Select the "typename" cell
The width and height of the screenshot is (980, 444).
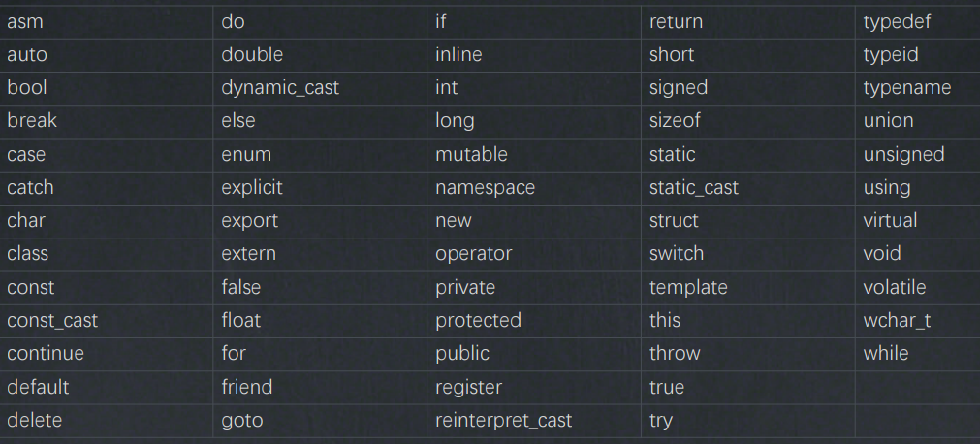click(907, 87)
